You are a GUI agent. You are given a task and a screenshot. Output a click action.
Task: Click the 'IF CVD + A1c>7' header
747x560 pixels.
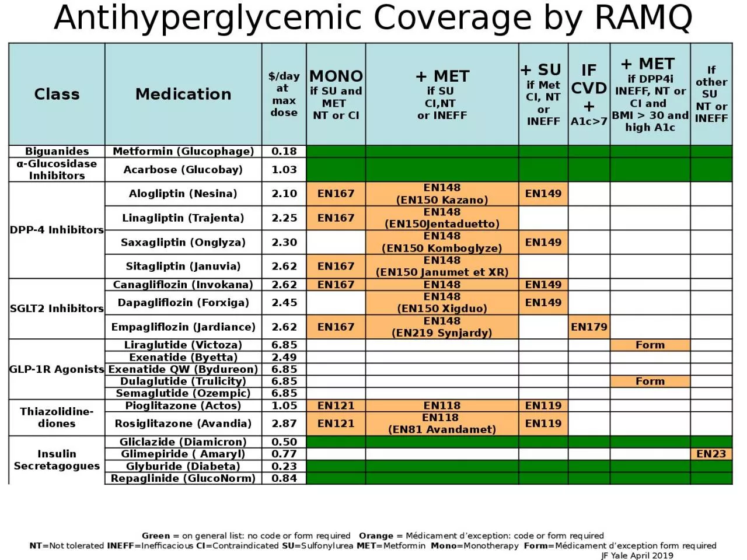(589, 94)
